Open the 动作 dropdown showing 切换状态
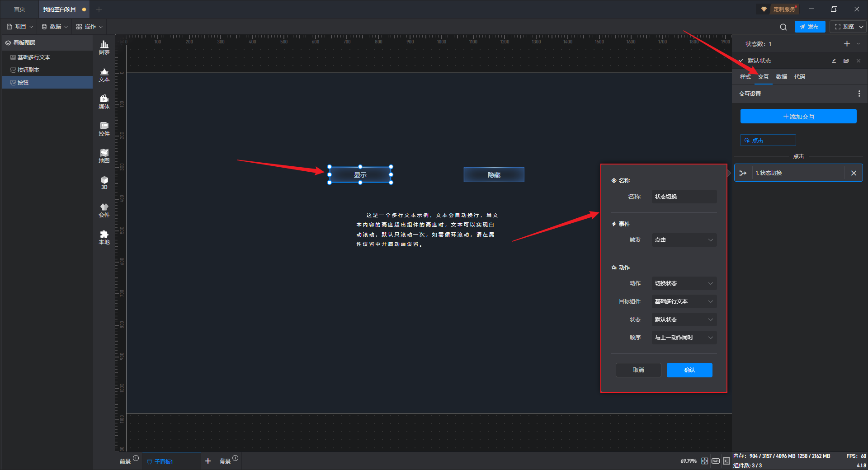This screenshot has height=470, width=868. (x=684, y=283)
